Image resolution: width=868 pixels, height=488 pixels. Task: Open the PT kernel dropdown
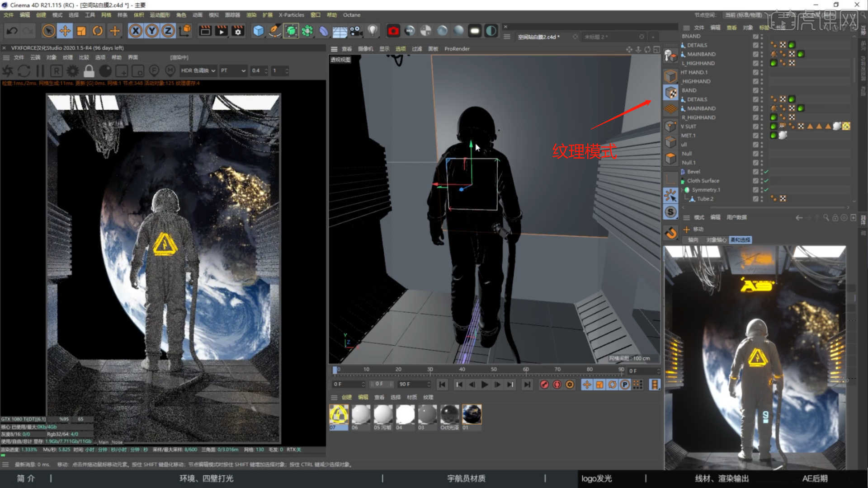pos(233,70)
